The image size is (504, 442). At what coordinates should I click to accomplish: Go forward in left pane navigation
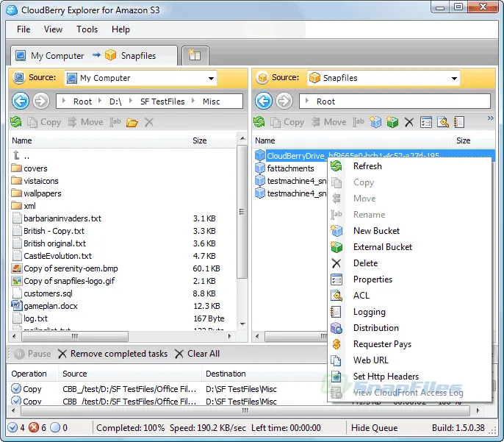coord(41,101)
